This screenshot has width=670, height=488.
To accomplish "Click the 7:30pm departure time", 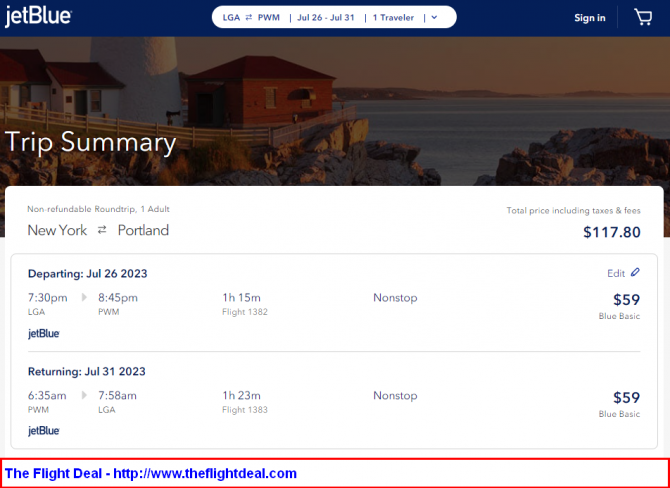I will (x=47, y=297).
